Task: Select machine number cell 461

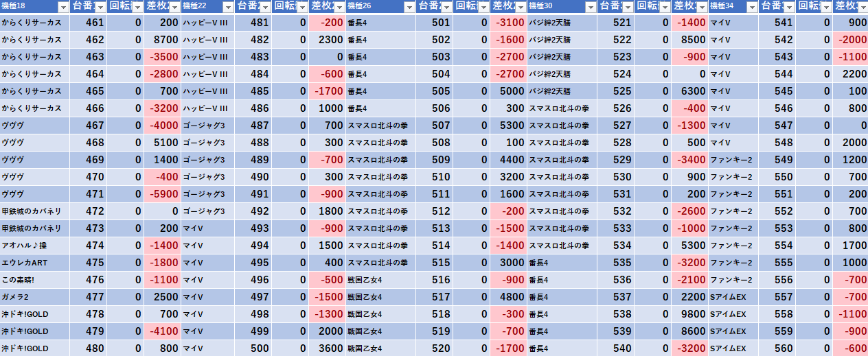Action: (89, 23)
